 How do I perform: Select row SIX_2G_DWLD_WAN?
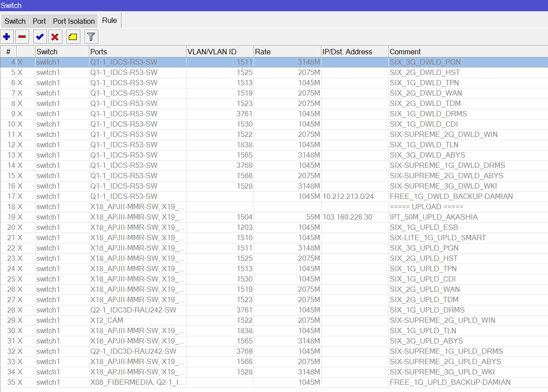pyautogui.click(x=274, y=93)
